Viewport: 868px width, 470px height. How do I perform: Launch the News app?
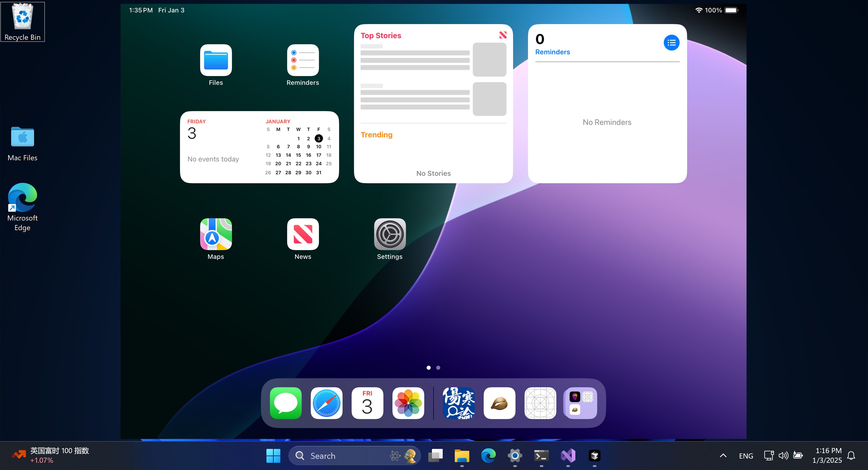point(302,234)
